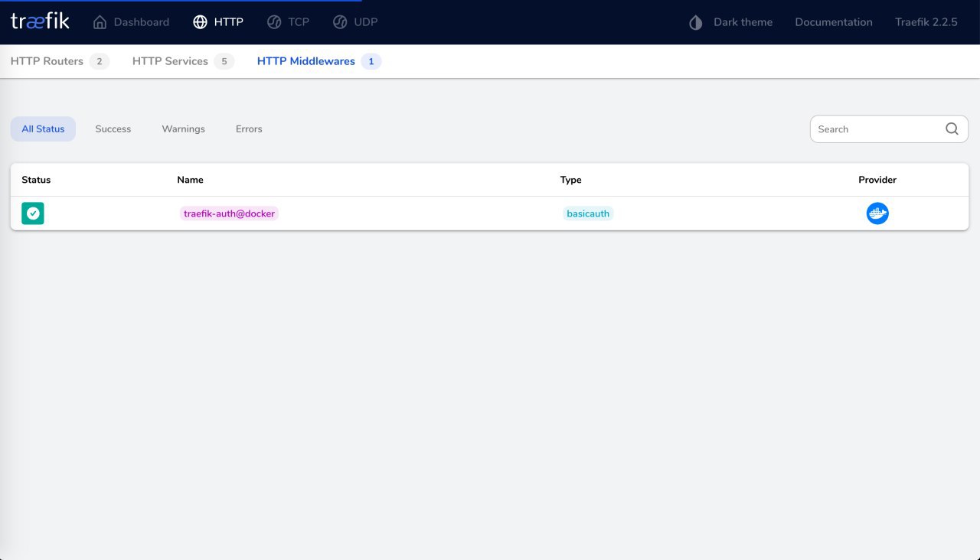Switch to the HTTP Routers tab
The width and height of the screenshot is (980, 560).
pyautogui.click(x=60, y=61)
